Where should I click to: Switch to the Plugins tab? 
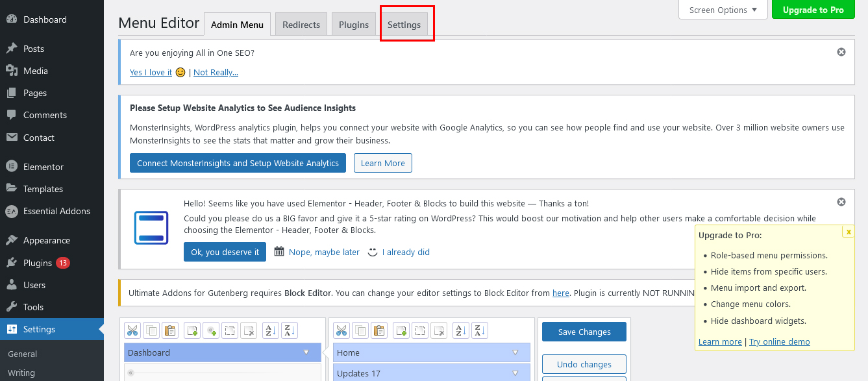(x=354, y=25)
